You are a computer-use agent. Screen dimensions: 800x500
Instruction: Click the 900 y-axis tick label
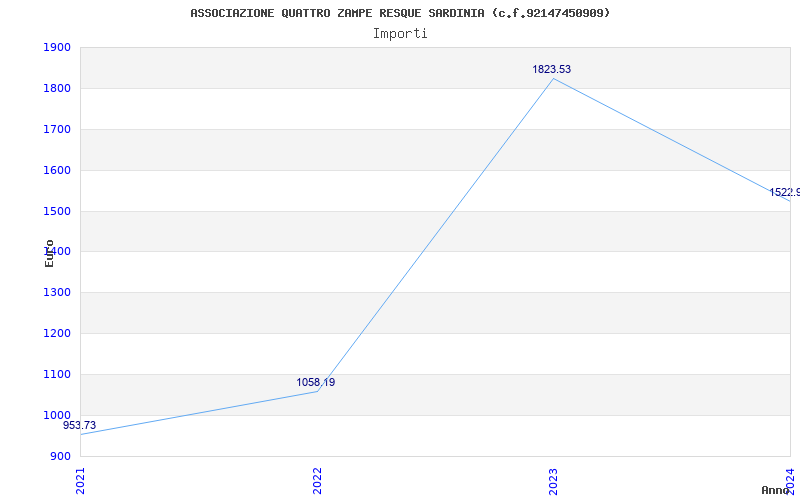(61, 456)
